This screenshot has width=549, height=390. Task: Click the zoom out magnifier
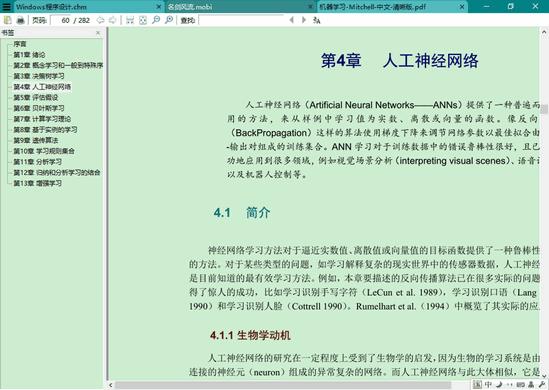(156, 20)
